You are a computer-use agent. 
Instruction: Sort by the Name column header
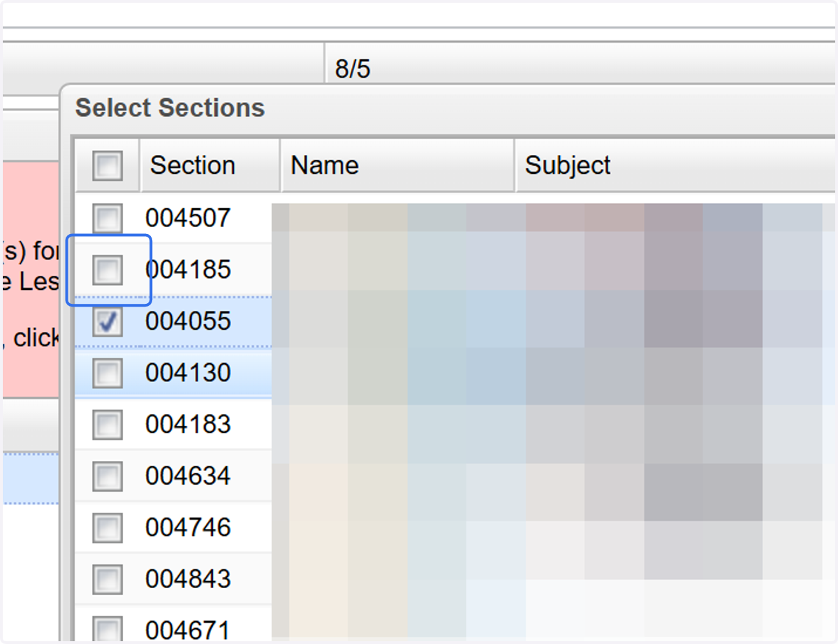click(x=397, y=166)
